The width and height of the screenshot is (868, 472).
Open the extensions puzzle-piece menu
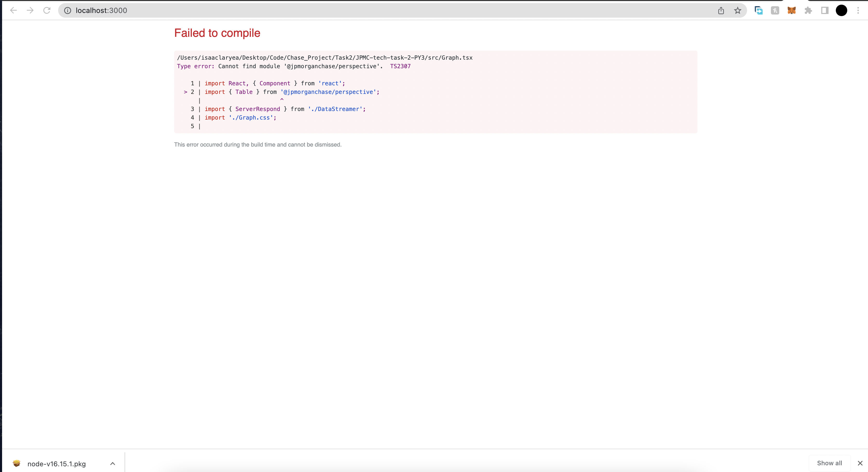[x=808, y=10]
